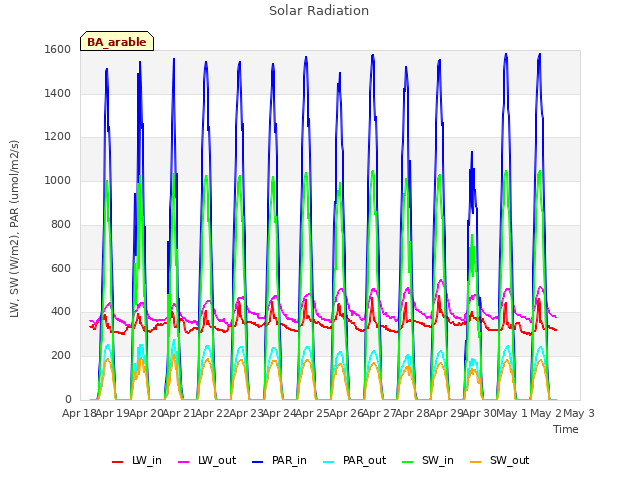Click the magenta LW_out legend color marker
Image resolution: width=640 pixels, height=480 pixels.
[x=184, y=462]
